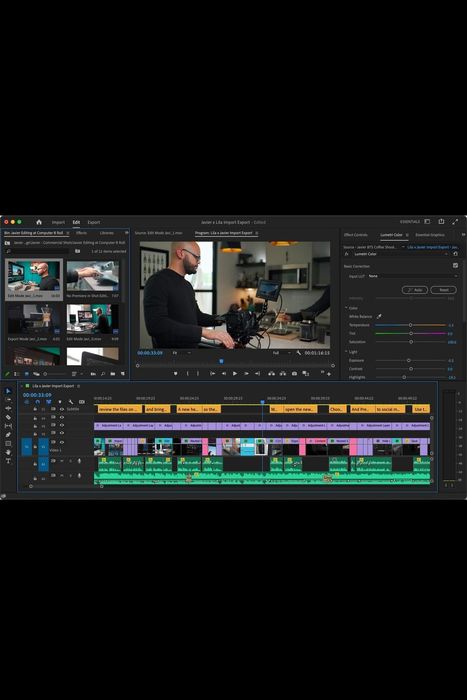Open Essential Graphics tab
This screenshot has width=467, height=700.
click(430, 234)
